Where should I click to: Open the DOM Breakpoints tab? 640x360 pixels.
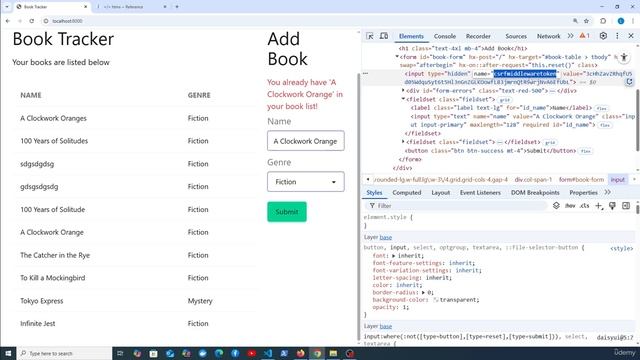click(535, 193)
